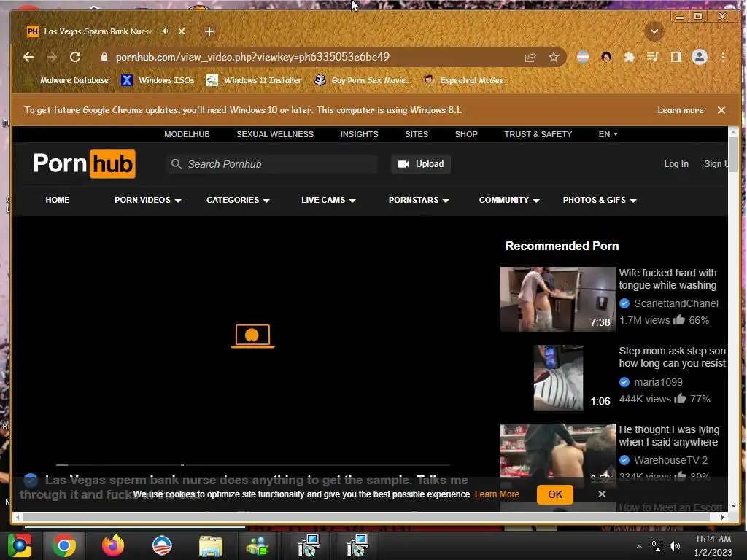
Task: Click the loading icon in the player
Action: pyautogui.click(x=252, y=335)
